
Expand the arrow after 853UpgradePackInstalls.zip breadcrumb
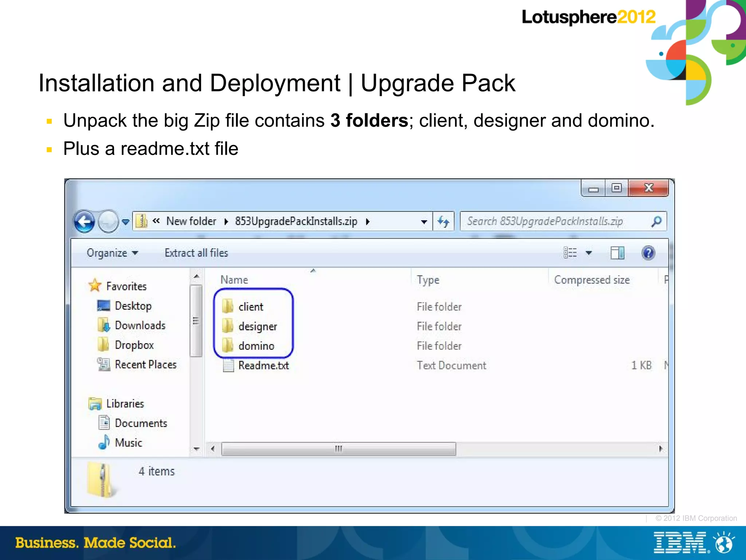[x=368, y=222]
